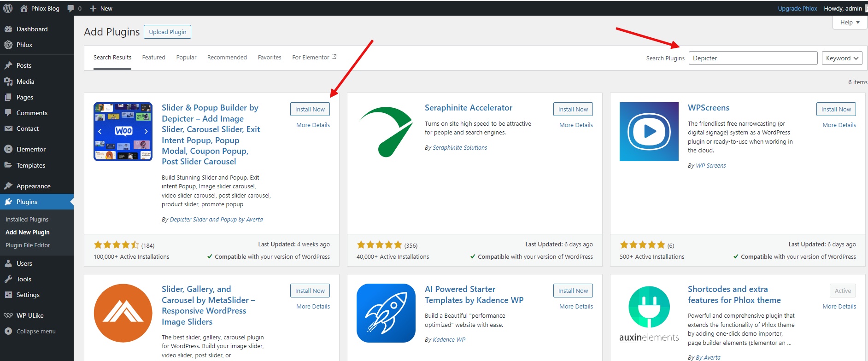Open Depicter Slider and Popup by Averta link
Screen dimensions: 868x361
pyautogui.click(x=216, y=220)
